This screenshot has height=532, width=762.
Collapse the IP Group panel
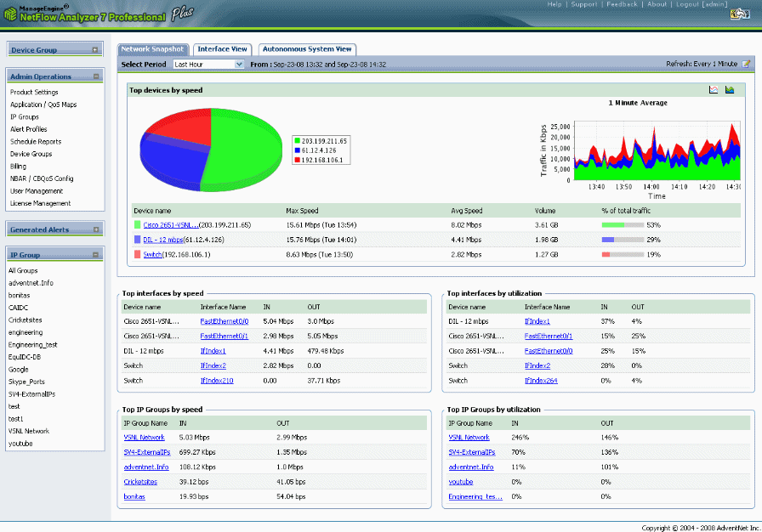95,255
